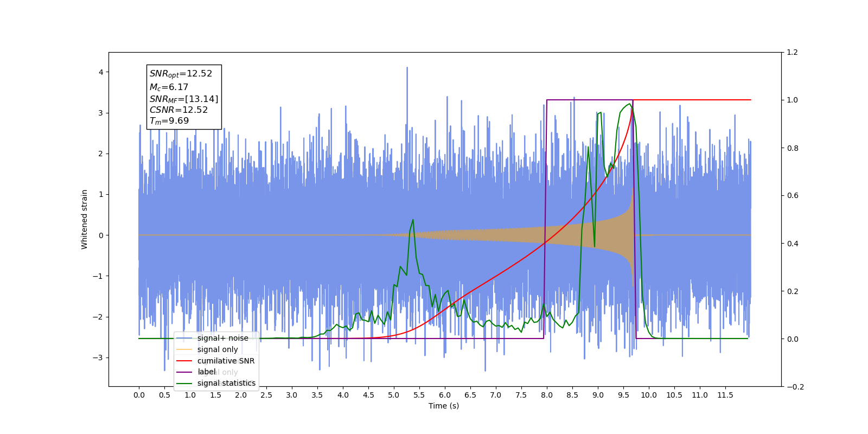Image resolution: width=868 pixels, height=434 pixels.
Task: Click x-axis tick label 10.5
Action: click(674, 395)
